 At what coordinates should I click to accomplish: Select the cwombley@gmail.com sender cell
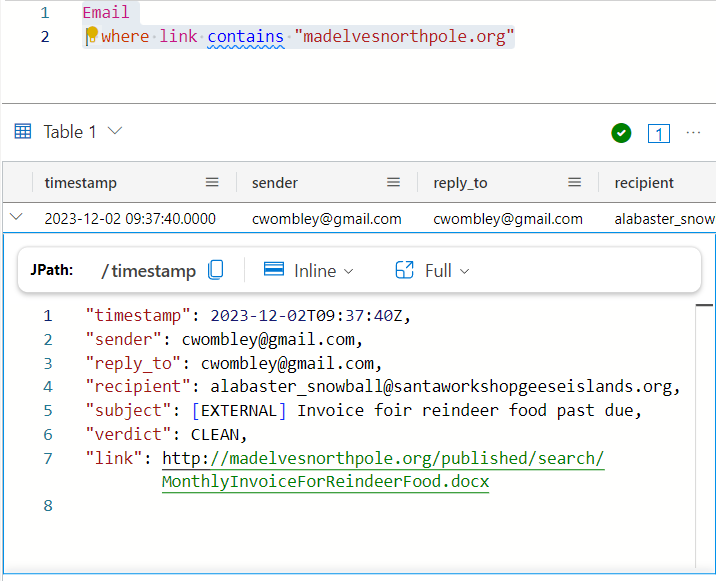coord(326,218)
